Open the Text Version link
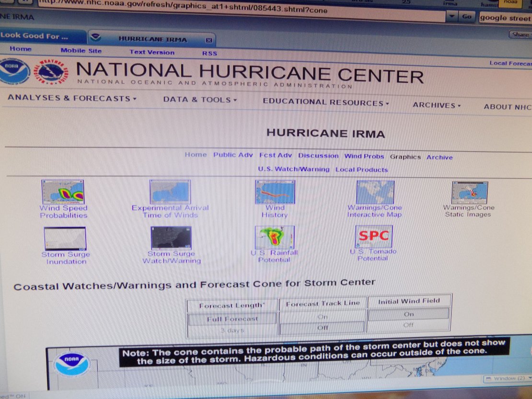 (x=152, y=52)
